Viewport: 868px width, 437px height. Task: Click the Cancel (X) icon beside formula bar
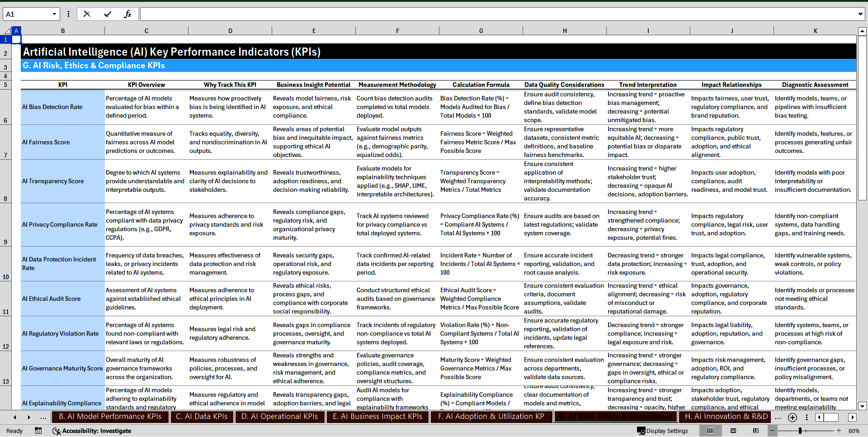coord(87,14)
